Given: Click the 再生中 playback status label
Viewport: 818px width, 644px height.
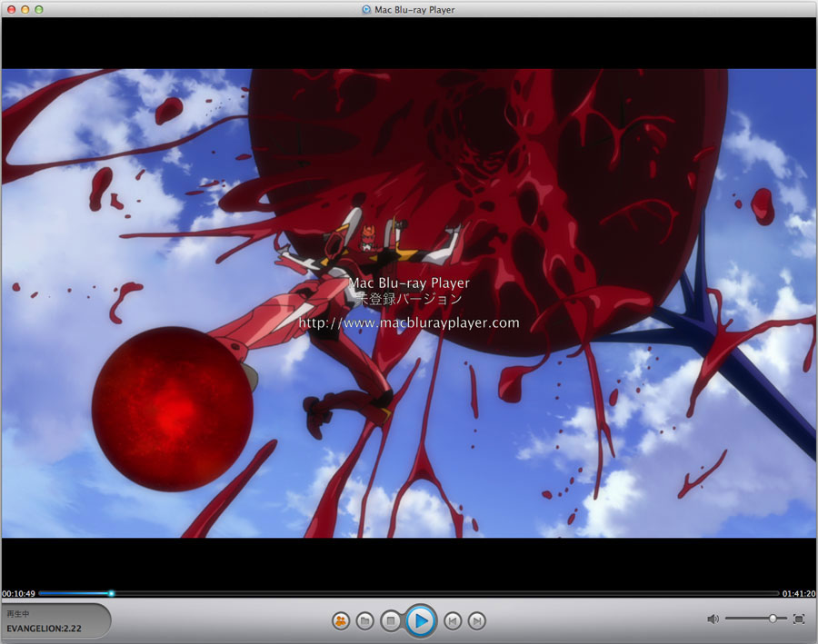Looking at the screenshot, I should (19, 614).
